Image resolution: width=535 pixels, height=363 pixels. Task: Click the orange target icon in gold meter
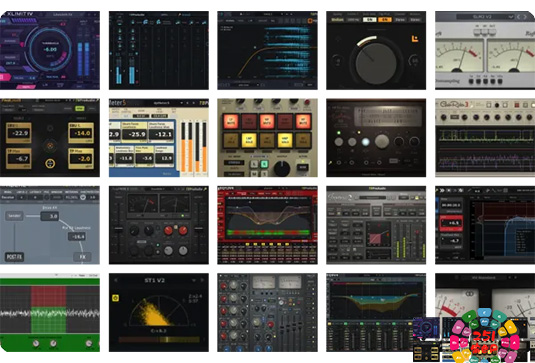coord(50,146)
